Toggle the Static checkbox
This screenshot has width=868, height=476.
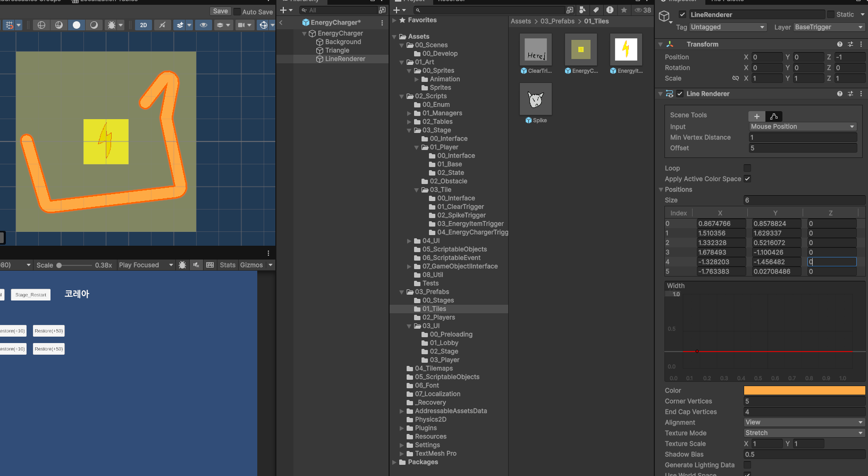pos(830,14)
